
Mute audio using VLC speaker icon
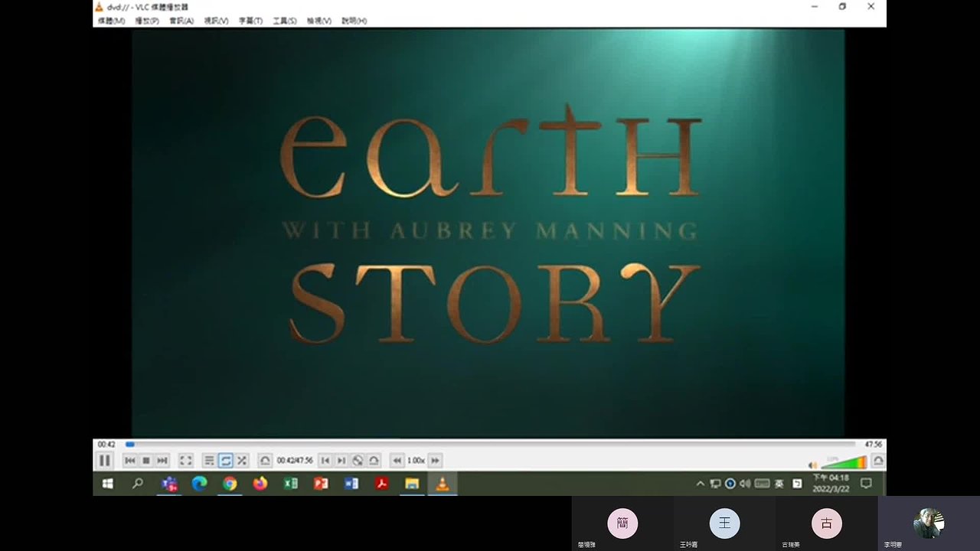click(x=813, y=465)
